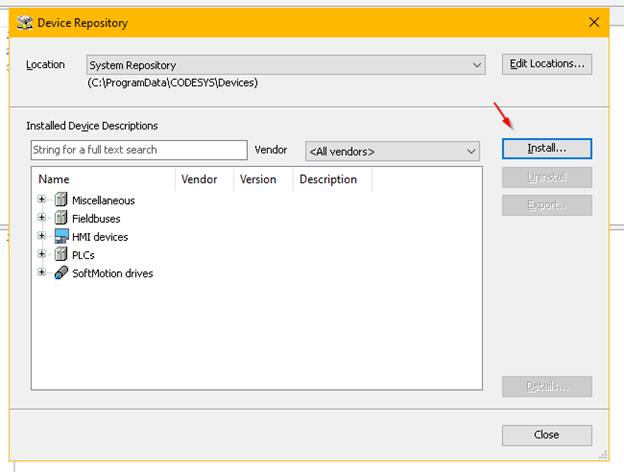
Task: Open the All vendors dropdown
Action: [392, 151]
